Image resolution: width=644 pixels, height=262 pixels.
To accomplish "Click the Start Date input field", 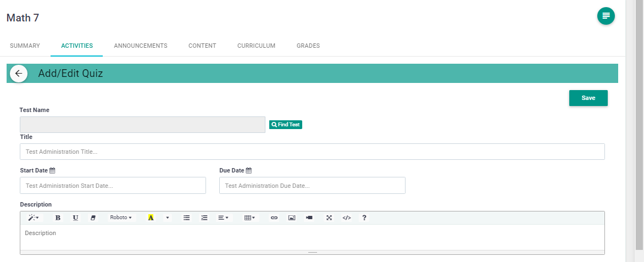I will (113, 186).
